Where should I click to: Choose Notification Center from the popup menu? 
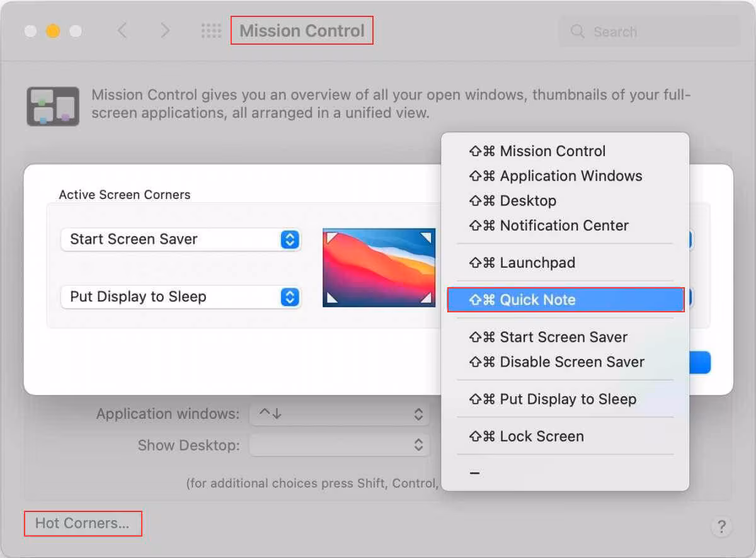click(565, 225)
